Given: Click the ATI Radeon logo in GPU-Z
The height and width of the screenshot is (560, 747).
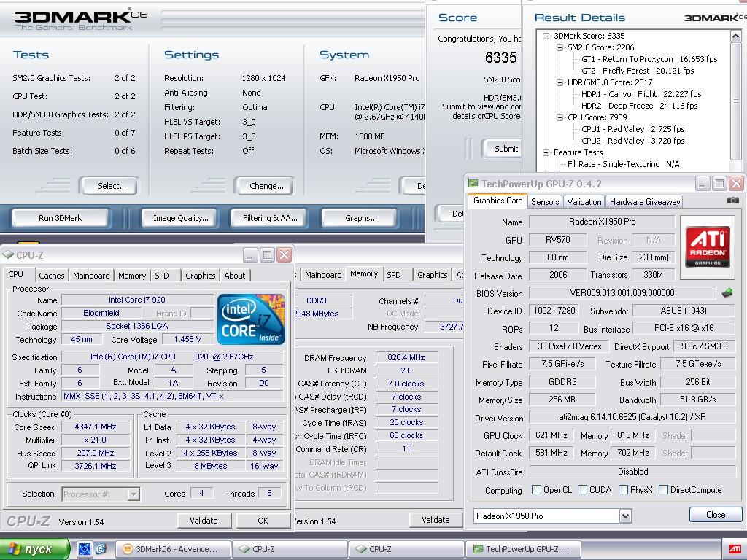Looking at the screenshot, I should [708, 246].
